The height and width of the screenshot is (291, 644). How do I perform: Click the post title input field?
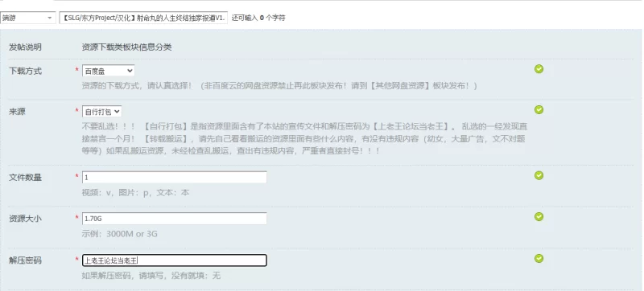(x=143, y=18)
